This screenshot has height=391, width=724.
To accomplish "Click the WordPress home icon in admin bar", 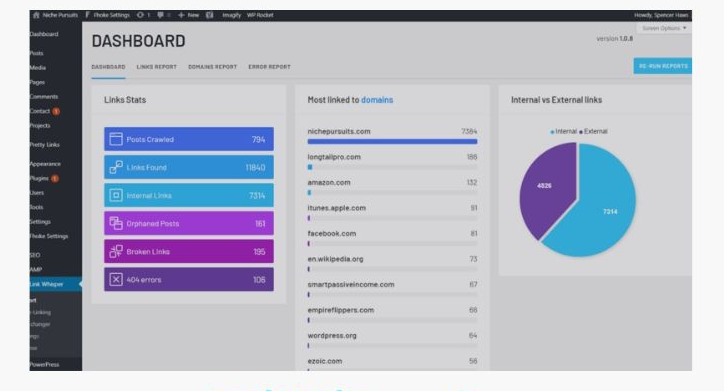I will coord(36,15).
